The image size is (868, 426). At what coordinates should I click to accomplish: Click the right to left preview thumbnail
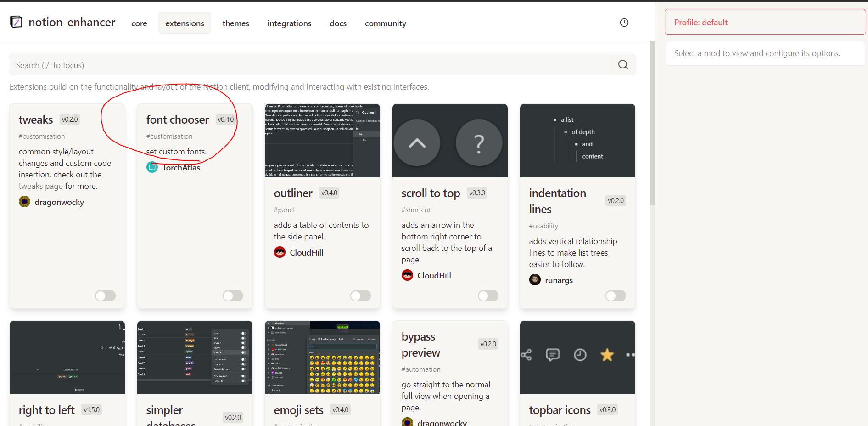tap(67, 358)
